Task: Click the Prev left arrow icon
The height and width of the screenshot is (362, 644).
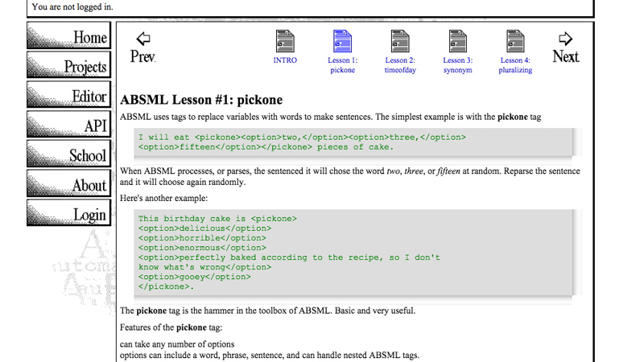Action: (x=142, y=38)
